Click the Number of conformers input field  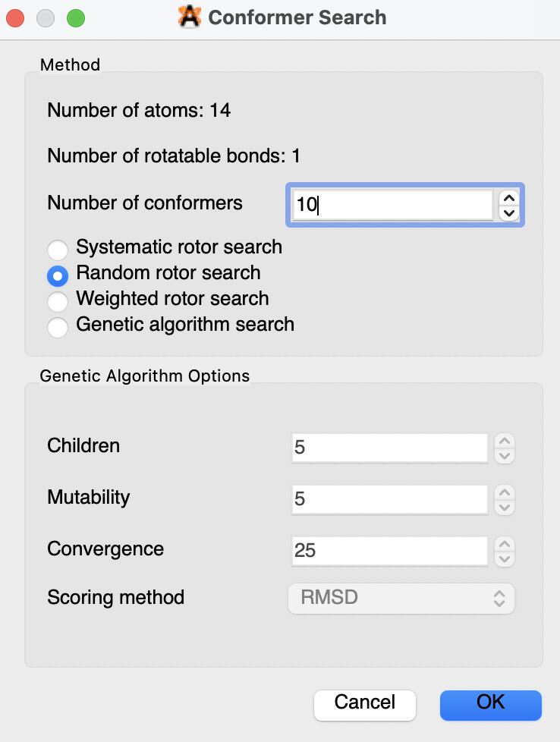click(392, 205)
